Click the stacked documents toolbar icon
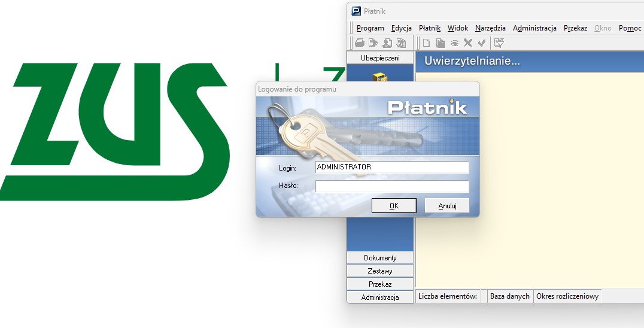Screen dimensions: 644x328 401,42
